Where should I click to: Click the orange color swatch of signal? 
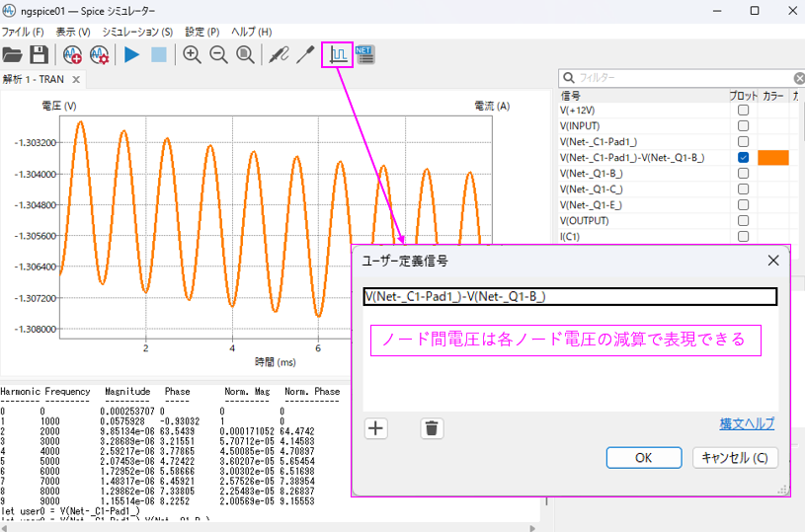coord(773,158)
